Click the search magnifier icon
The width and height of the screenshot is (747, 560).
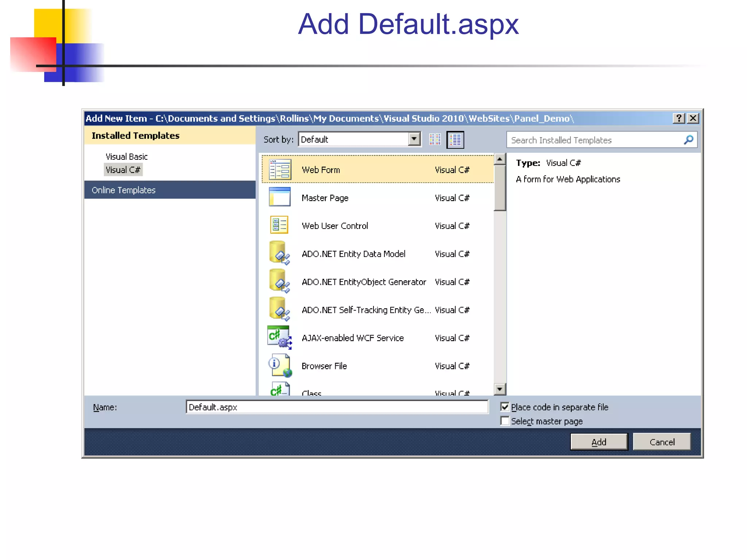(688, 140)
